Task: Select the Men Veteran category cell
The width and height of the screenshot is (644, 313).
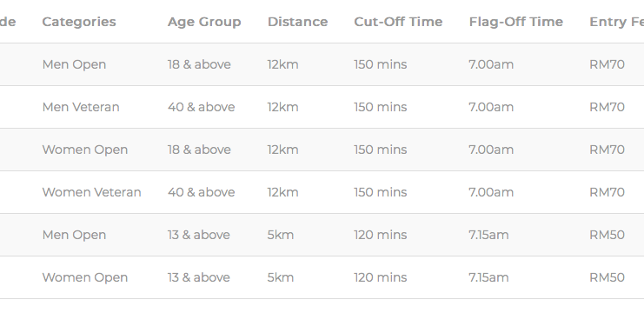Action: pyautogui.click(x=81, y=107)
